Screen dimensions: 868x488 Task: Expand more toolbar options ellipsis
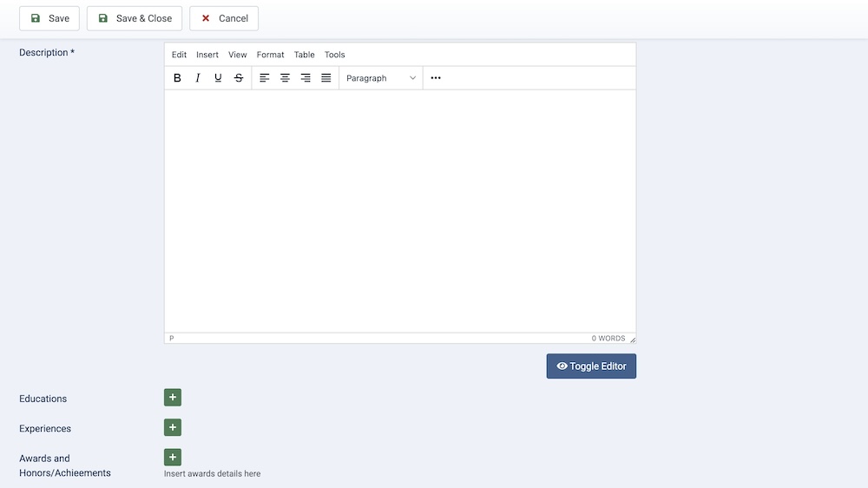point(436,78)
